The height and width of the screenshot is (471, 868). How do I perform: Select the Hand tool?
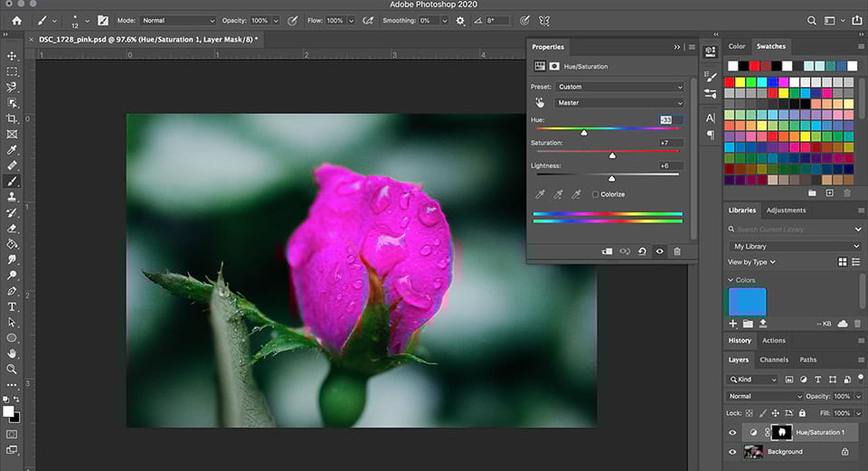point(12,353)
